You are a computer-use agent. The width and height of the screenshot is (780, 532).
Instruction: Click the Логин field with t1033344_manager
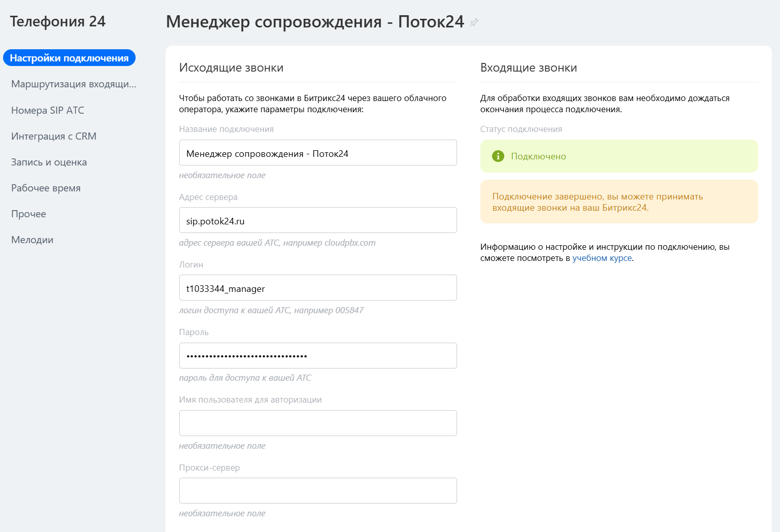(318, 288)
